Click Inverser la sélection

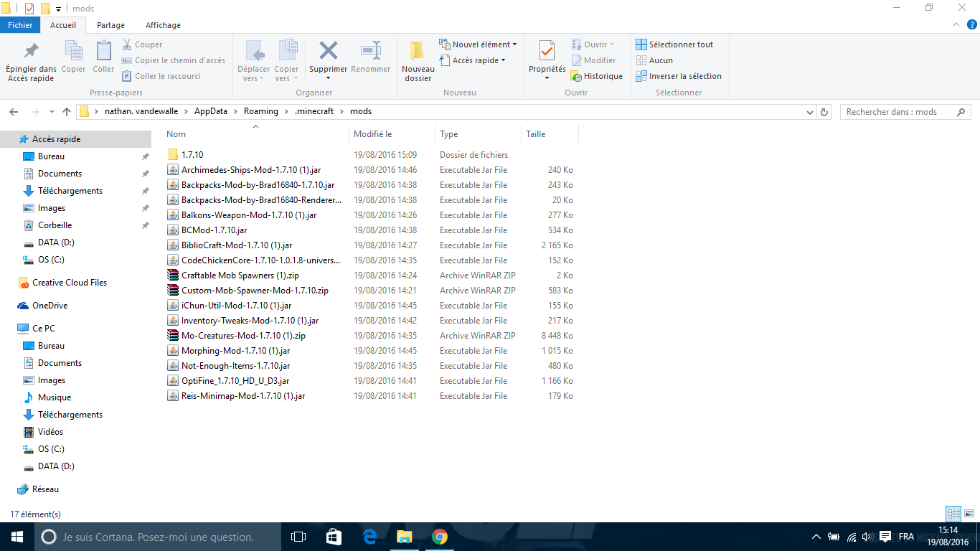[679, 76]
